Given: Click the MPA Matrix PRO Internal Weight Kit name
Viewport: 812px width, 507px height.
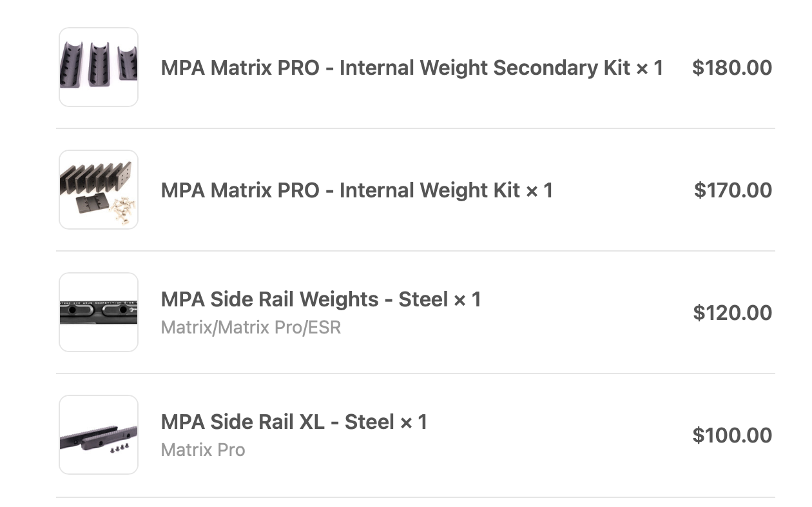Looking at the screenshot, I should (340, 190).
